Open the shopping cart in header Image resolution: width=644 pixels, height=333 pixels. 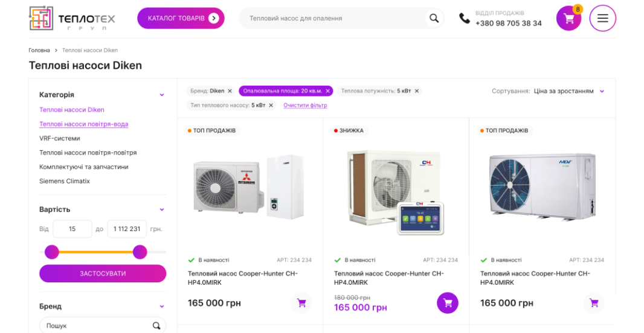[x=568, y=19]
